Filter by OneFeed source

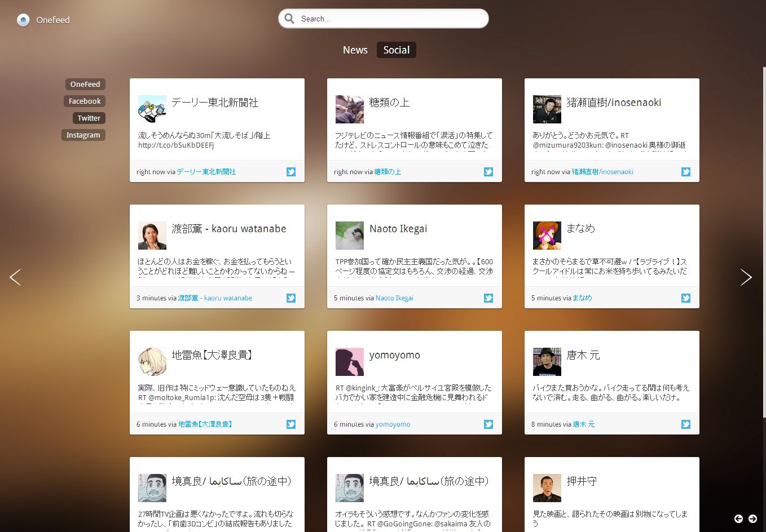coord(85,85)
